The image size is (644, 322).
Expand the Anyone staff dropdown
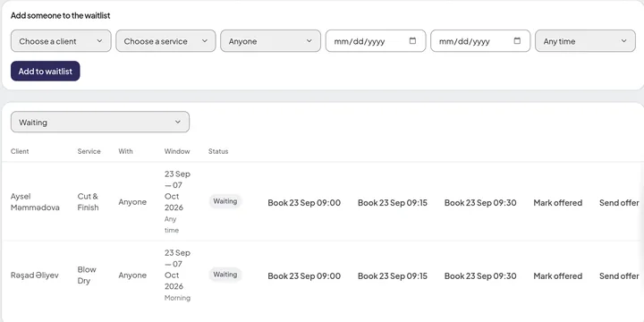pyautogui.click(x=271, y=41)
